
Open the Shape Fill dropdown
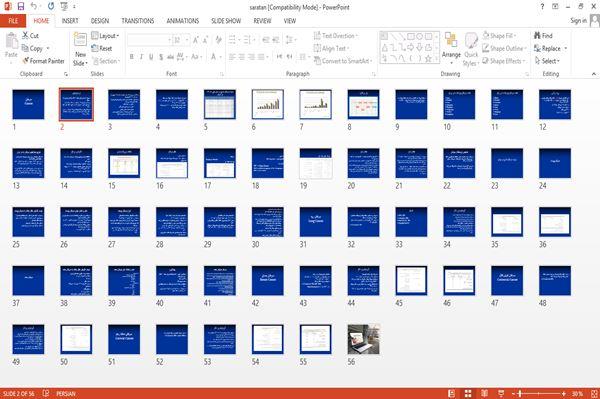[x=499, y=36]
